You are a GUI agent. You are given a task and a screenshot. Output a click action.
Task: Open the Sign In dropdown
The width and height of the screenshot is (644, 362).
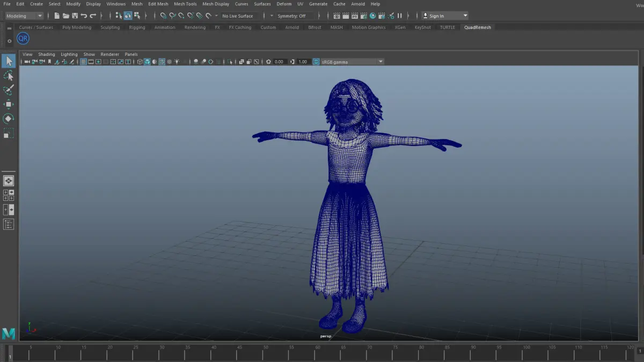pos(444,16)
